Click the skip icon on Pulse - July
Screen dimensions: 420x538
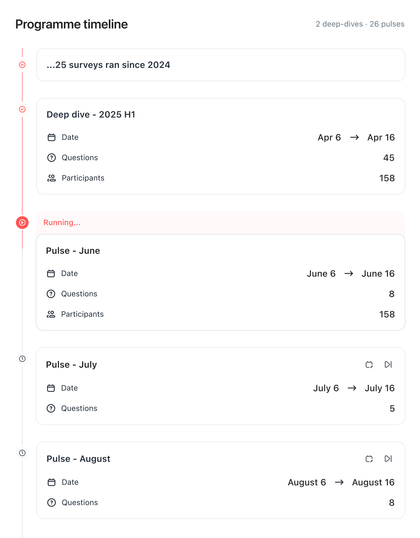[388, 364]
